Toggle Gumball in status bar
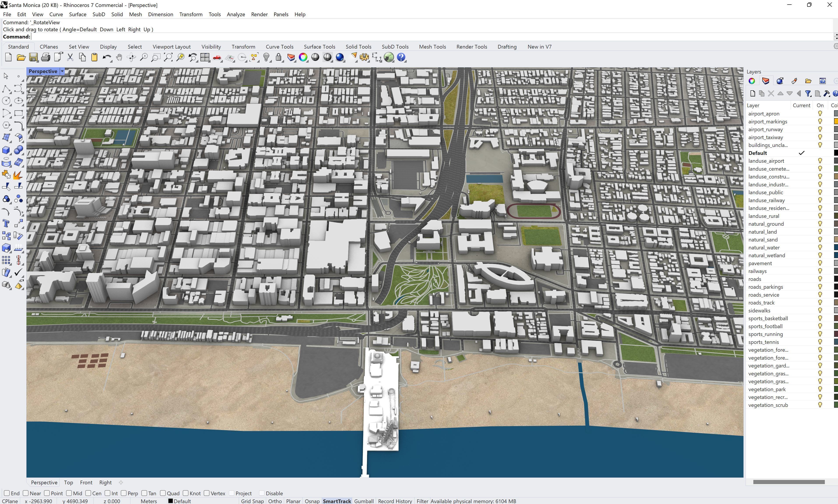 (x=364, y=501)
